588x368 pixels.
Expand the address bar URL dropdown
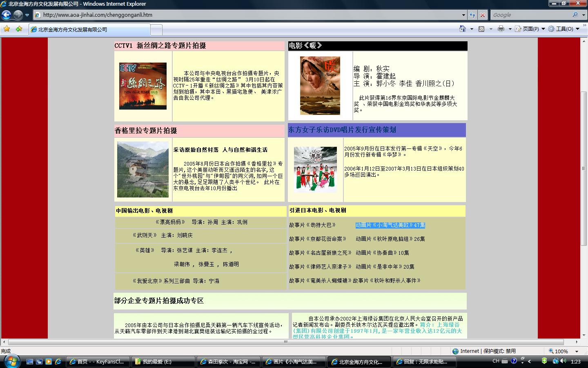[463, 15]
